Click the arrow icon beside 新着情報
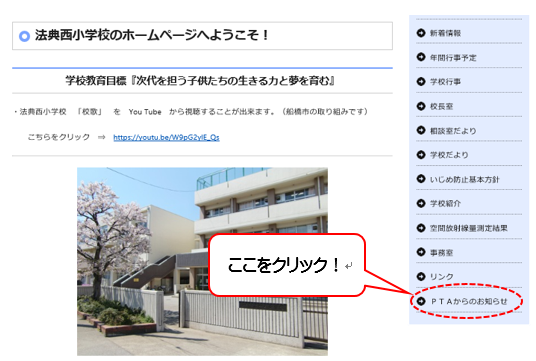 click(x=421, y=33)
